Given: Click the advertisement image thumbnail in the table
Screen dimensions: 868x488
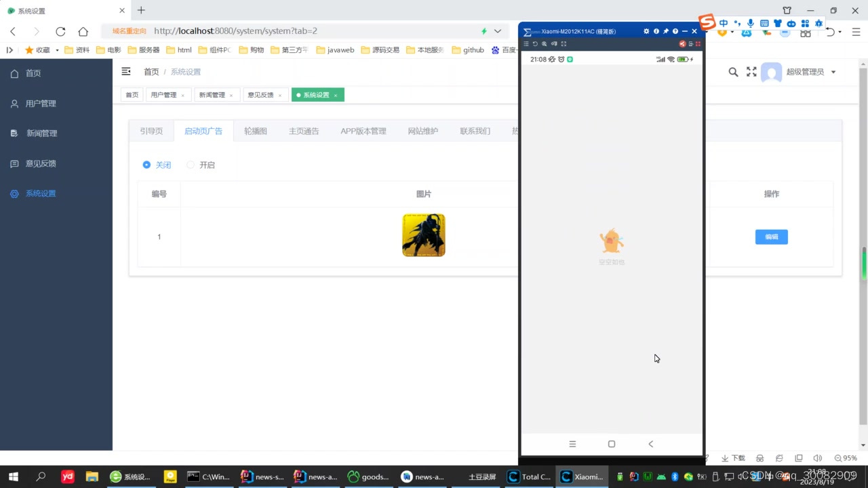Looking at the screenshot, I should click(x=423, y=235).
